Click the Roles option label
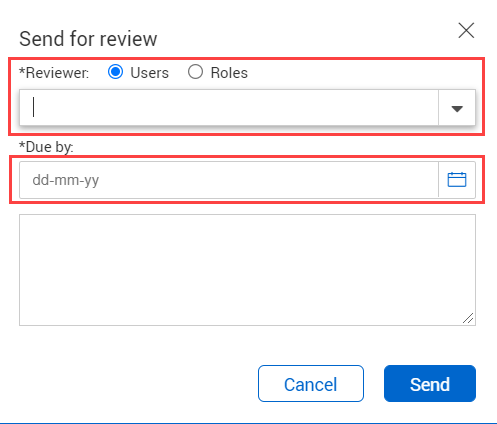The height and width of the screenshot is (424, 497). point(229,73)
